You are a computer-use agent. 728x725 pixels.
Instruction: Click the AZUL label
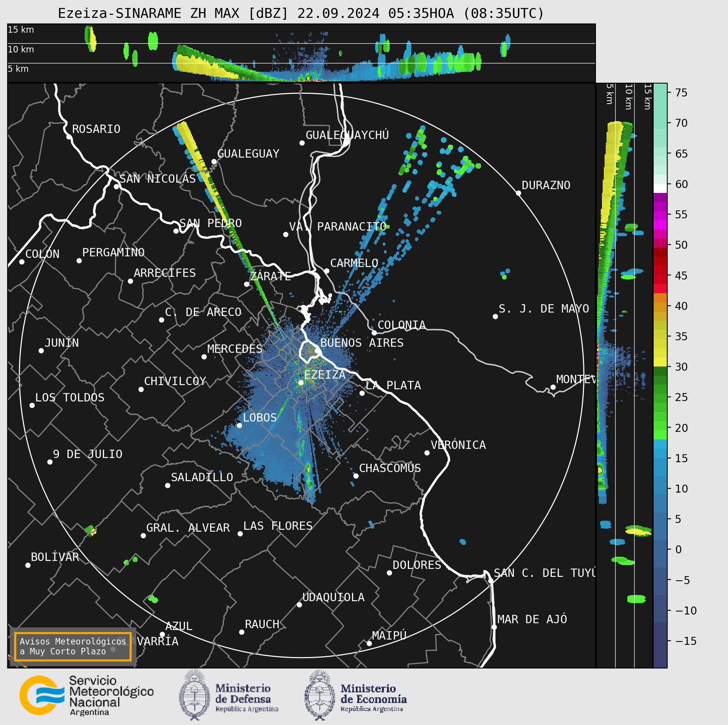[x=179, y=626]
